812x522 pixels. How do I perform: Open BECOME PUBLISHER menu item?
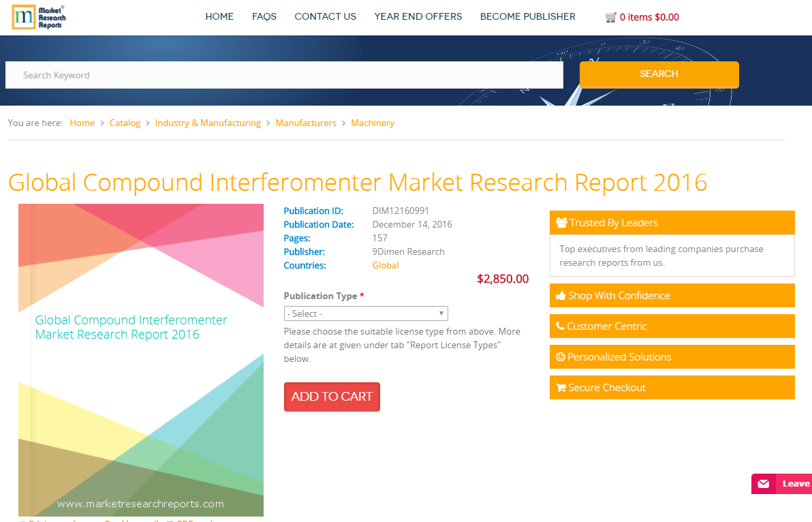pos(528,16)
